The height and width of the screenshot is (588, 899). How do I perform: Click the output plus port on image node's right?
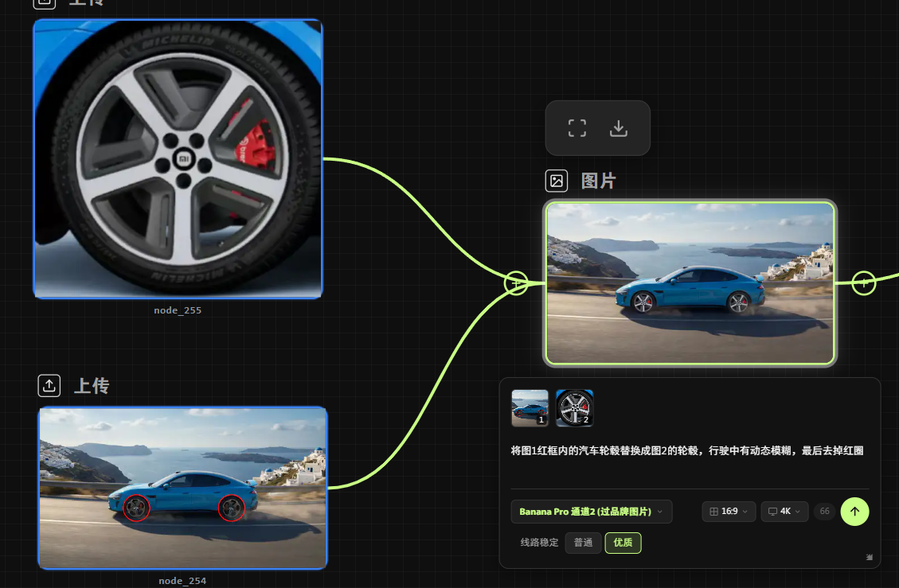coord(864,282)
